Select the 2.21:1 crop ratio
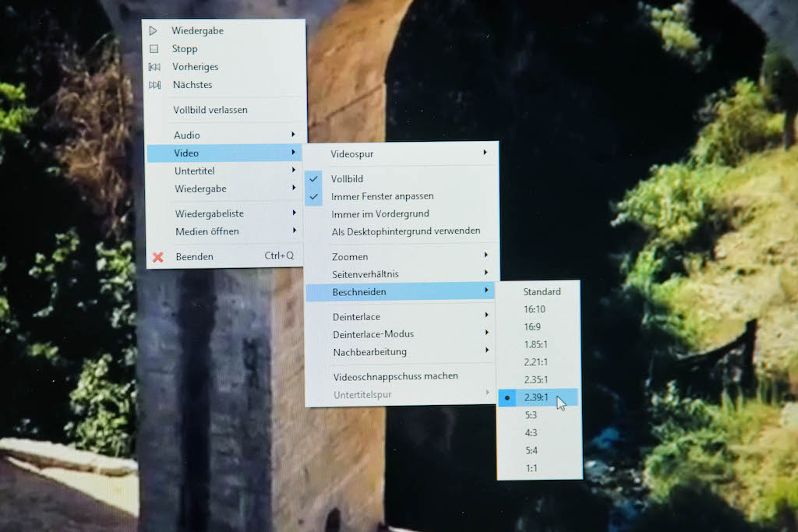798x532 pixels. pos(538,362)
